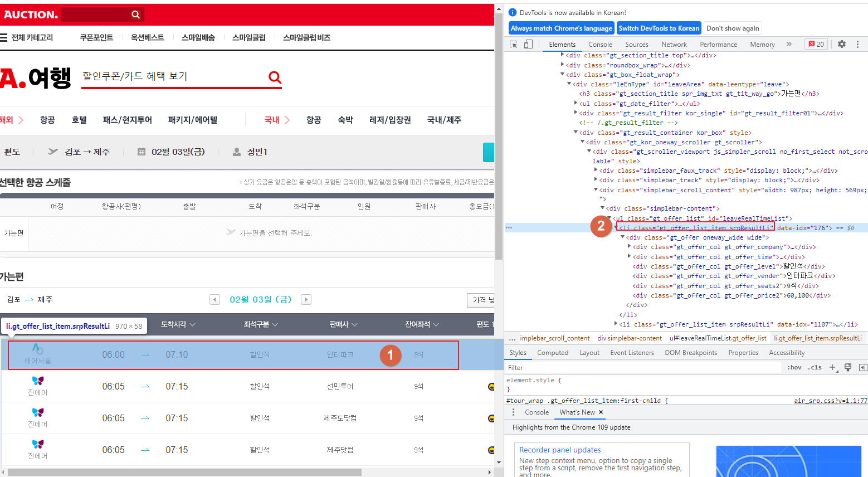This screenshot has width=868, height=477.
Task: Toggle the device toolbar icon in DevTools
Action: pyautogui.click(x=528, y=44)
